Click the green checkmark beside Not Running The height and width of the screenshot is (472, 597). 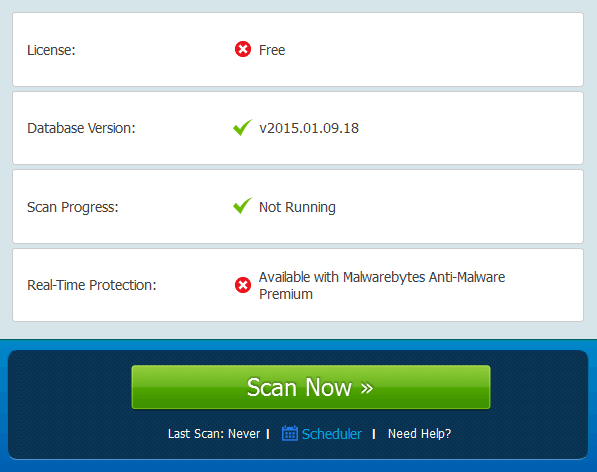pos(242,206)
